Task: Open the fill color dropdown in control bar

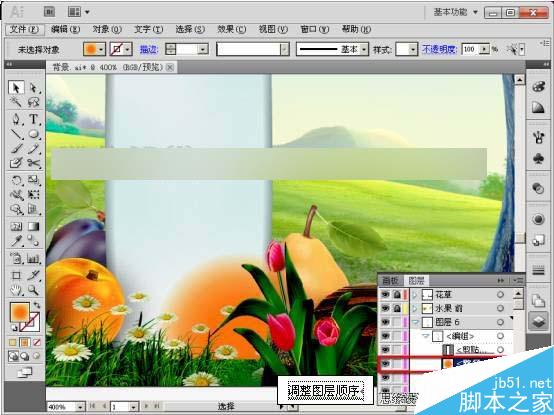Action: click(x=101, y=49)
